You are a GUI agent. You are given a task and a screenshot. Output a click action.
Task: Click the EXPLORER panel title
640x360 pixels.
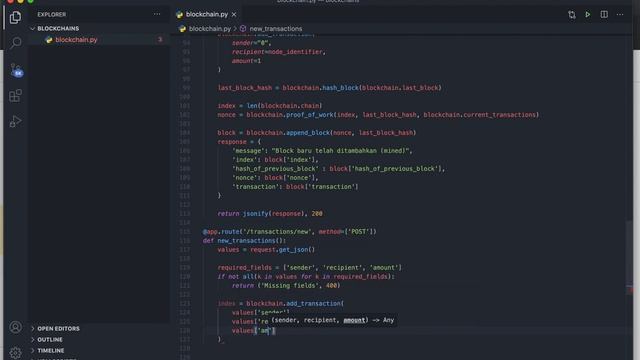click(51, 14)
